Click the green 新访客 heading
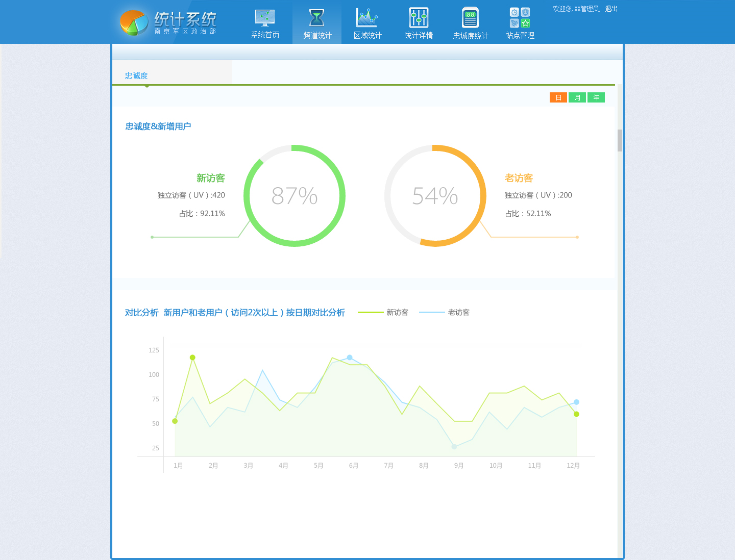735x560 pixels. pos(211,178)
